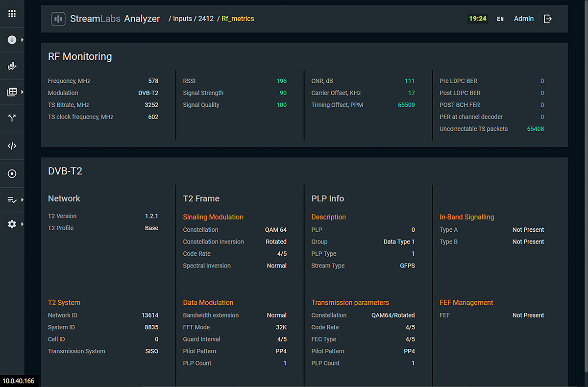Click Constellation value QAM64/Rotated

click(393, 315)
